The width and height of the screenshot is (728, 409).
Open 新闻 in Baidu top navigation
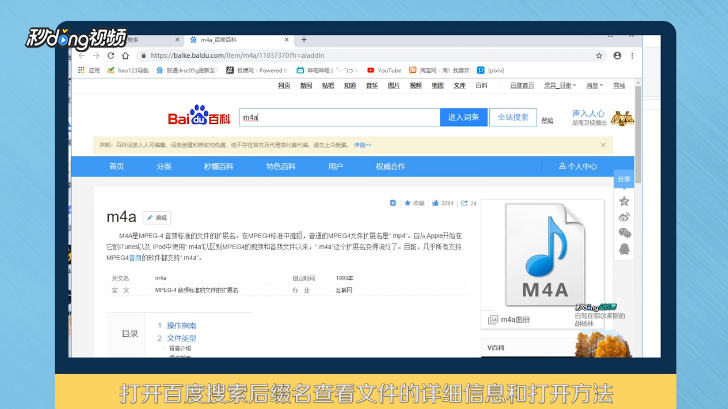pyautogui.click(x=306, y=86)
